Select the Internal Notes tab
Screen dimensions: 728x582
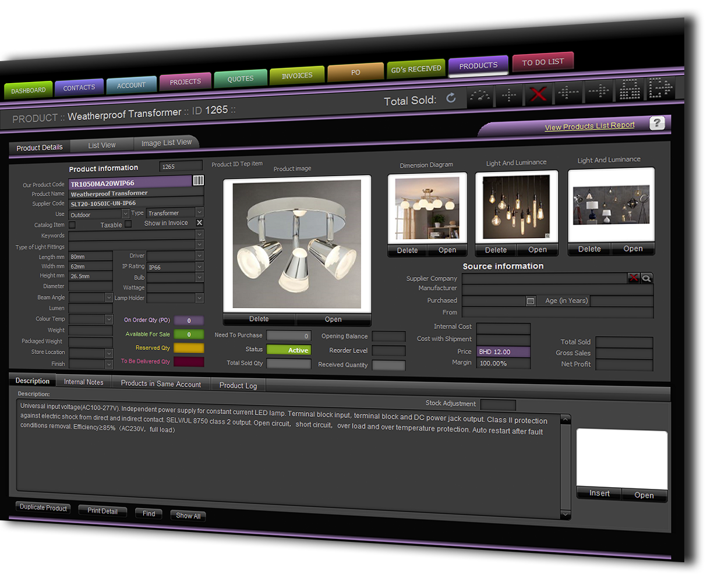click(x=83, y=382)
